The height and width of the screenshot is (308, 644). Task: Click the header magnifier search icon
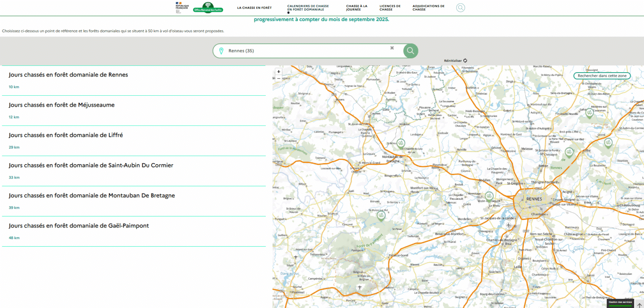point(460,8)
